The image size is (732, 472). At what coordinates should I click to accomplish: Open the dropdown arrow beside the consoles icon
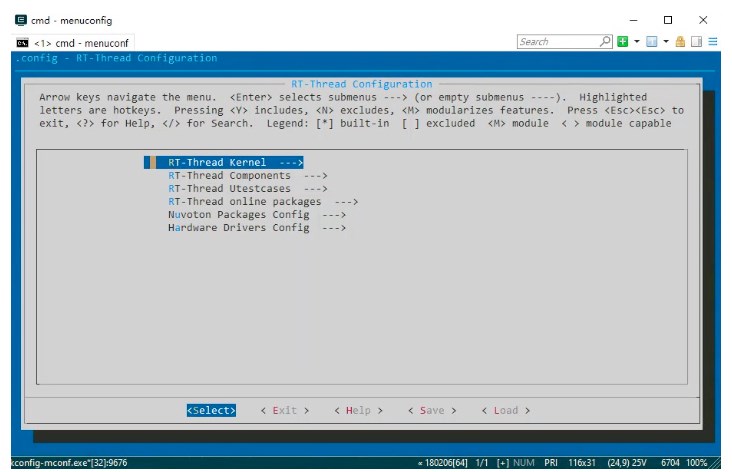point(666,42)
